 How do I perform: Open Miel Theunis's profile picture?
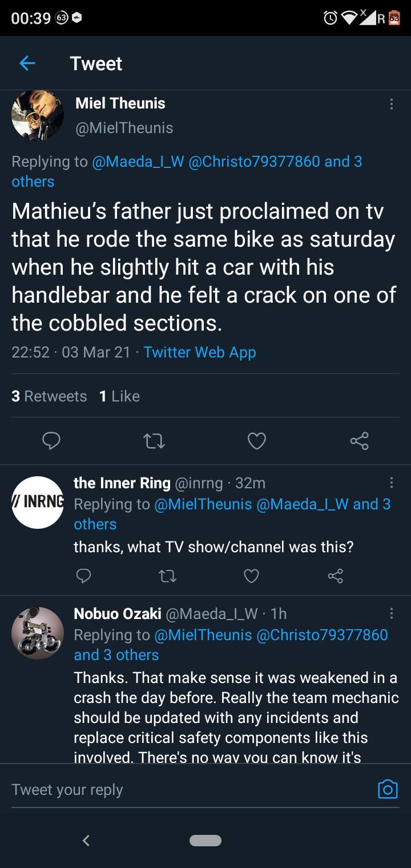pos(38,115)
